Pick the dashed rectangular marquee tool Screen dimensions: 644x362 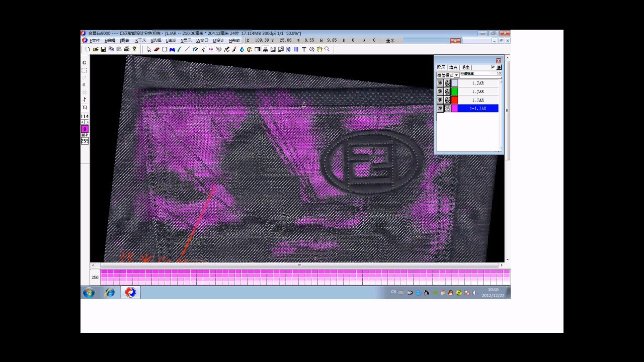[85, 70]
